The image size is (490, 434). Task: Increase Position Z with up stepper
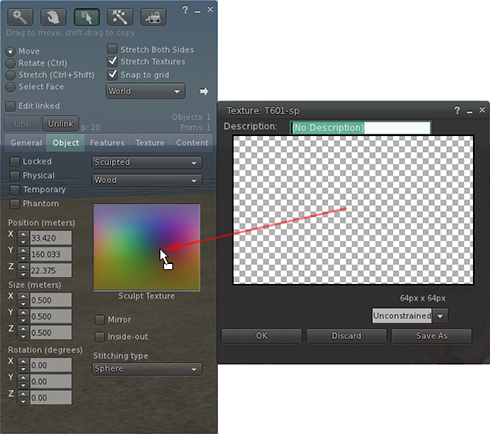[x=23, y=267]
